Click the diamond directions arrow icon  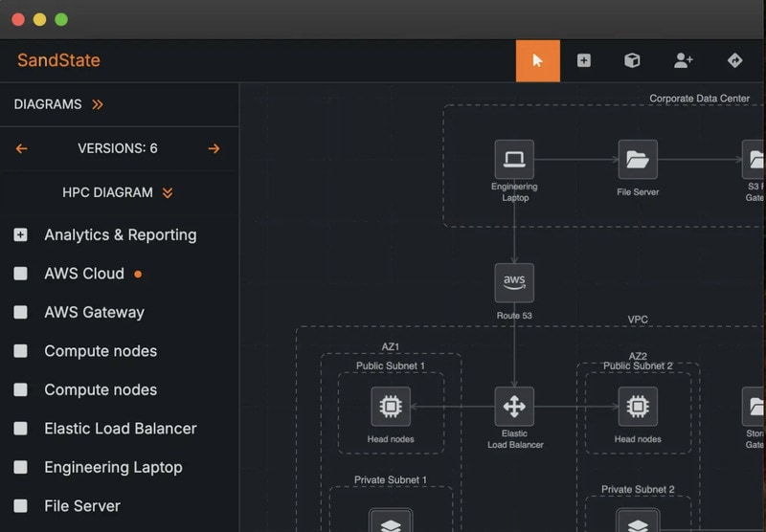tap(735, 60)
